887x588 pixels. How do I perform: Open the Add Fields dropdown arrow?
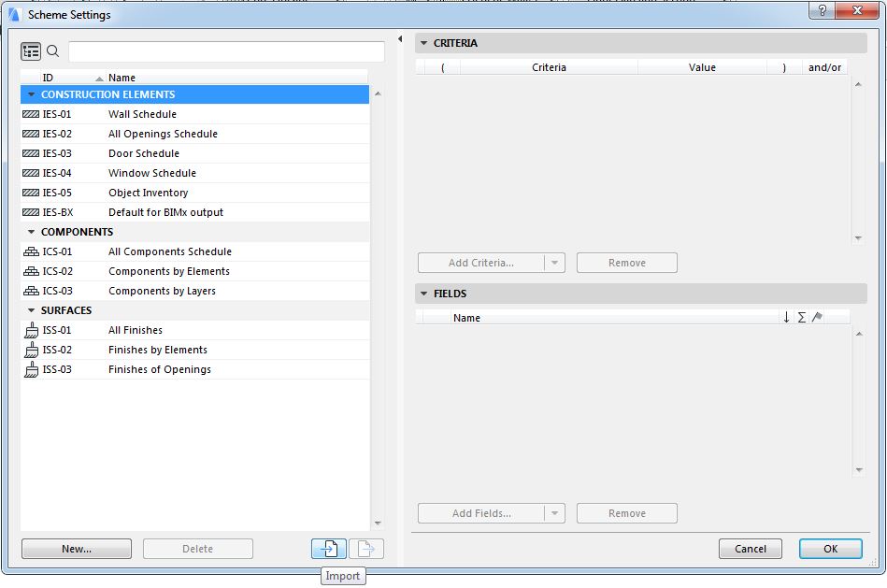pos(554,513)
